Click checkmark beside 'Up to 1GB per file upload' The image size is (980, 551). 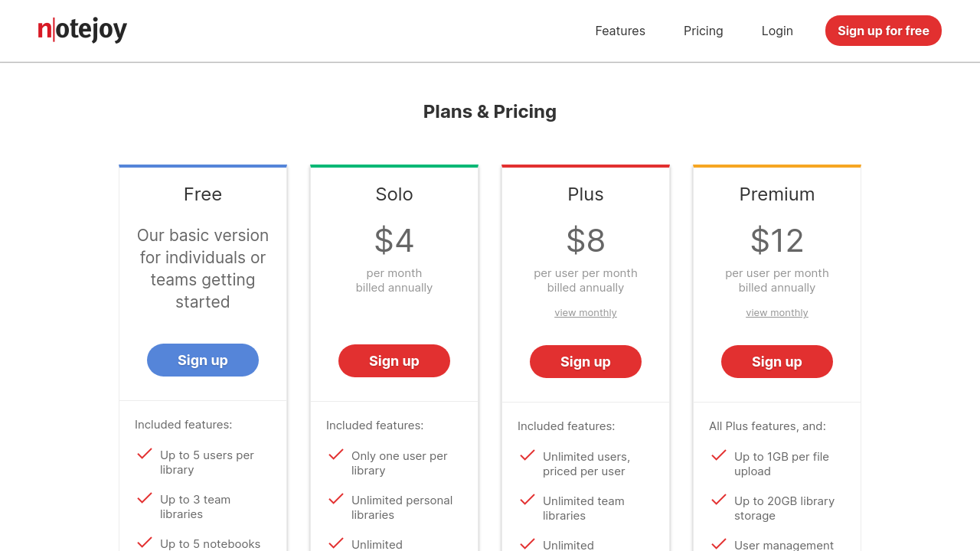(x=719, y=455)
